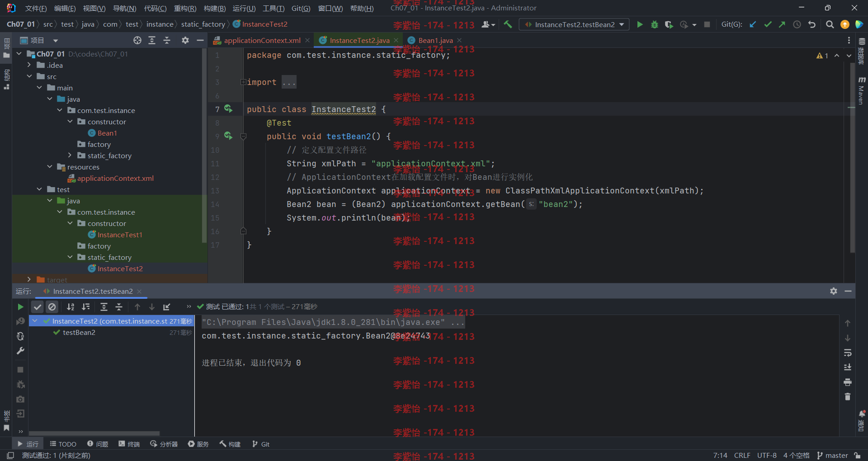The image size is (868, 461).
Task: Open the TODO tool window
Action: click(x=63, y=444)
